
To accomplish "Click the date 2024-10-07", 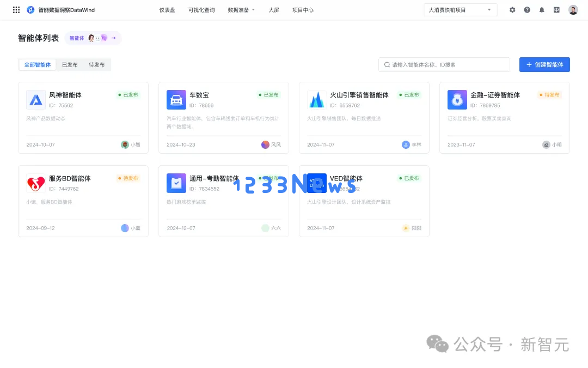I will click(40, 144).
